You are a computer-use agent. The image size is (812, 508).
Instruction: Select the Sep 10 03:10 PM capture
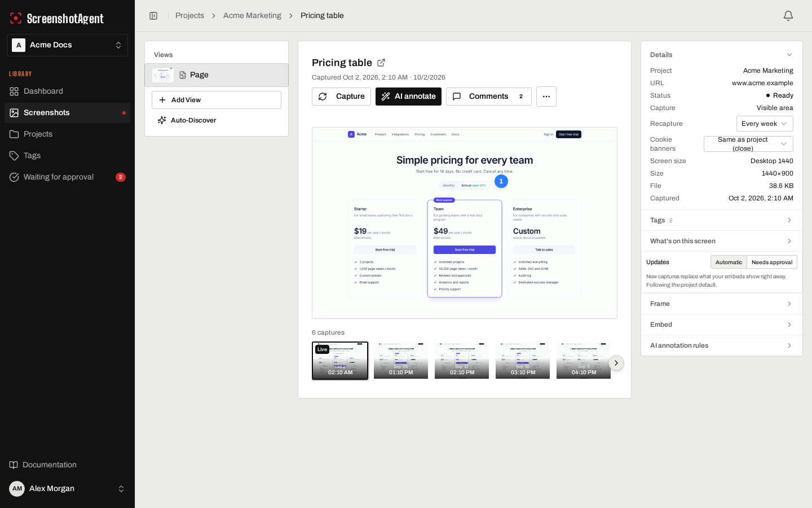[523, 361]
